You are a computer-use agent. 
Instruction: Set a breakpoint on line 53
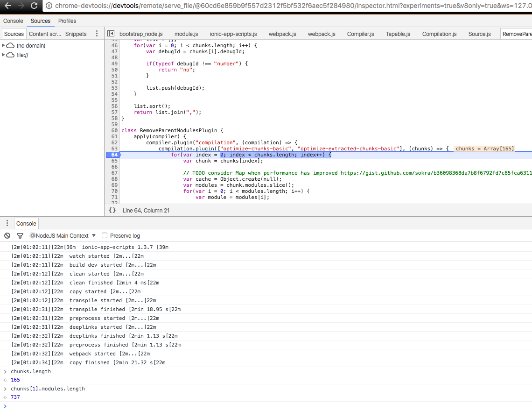(x=114, y=88)
